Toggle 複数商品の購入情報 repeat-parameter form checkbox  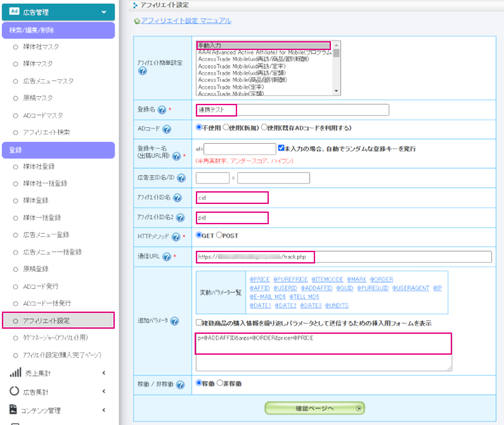point(199,322)
